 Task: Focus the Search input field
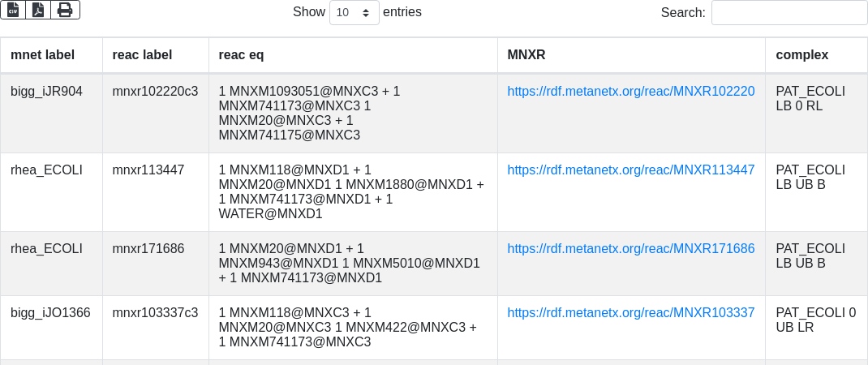click(789, 12)
